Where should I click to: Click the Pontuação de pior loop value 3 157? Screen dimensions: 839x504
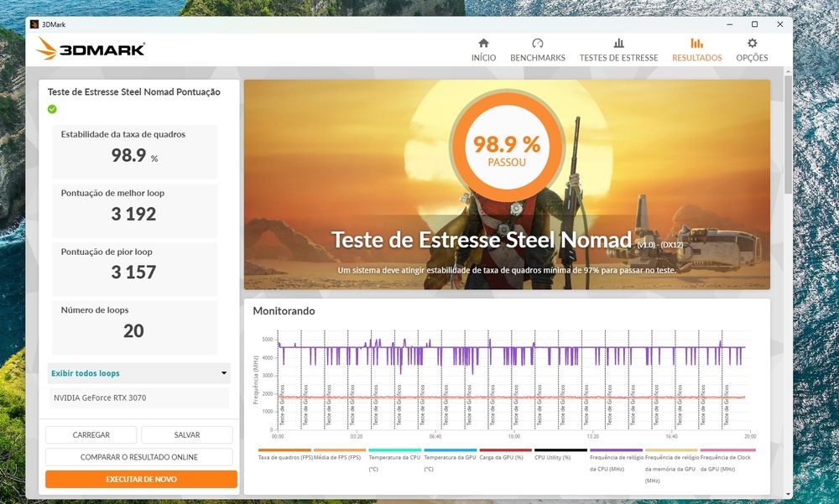133,273
